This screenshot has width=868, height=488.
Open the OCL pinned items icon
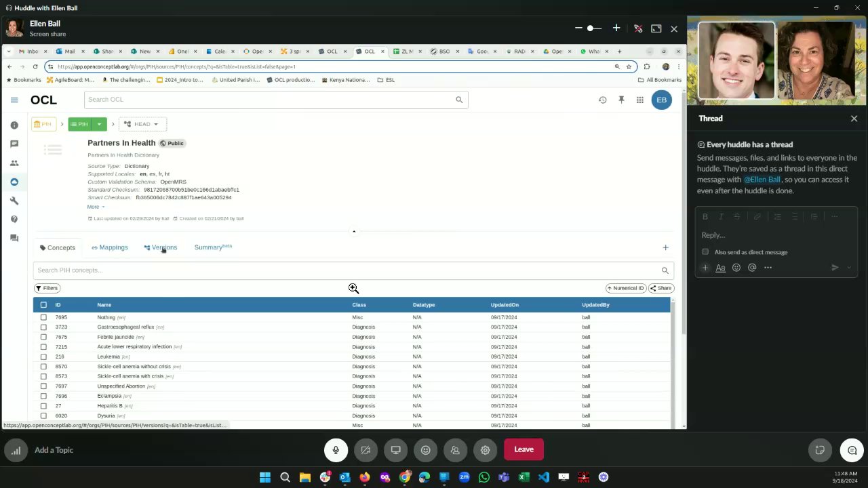click(x=621, y=100)
